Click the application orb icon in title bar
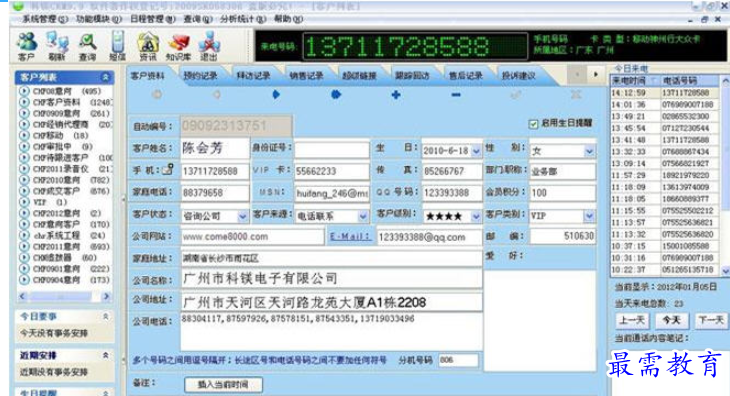Viewport: 730px width, 396px height. pos(18,6)
